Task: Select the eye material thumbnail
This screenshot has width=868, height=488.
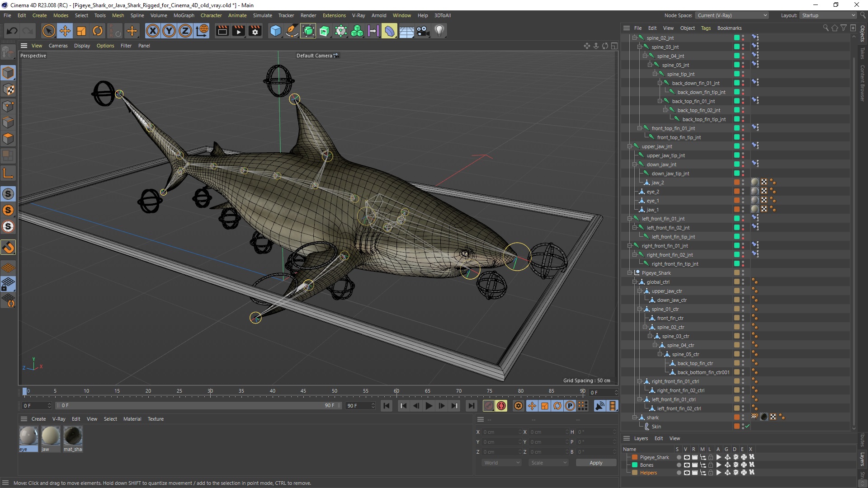Action: (28, 436)
